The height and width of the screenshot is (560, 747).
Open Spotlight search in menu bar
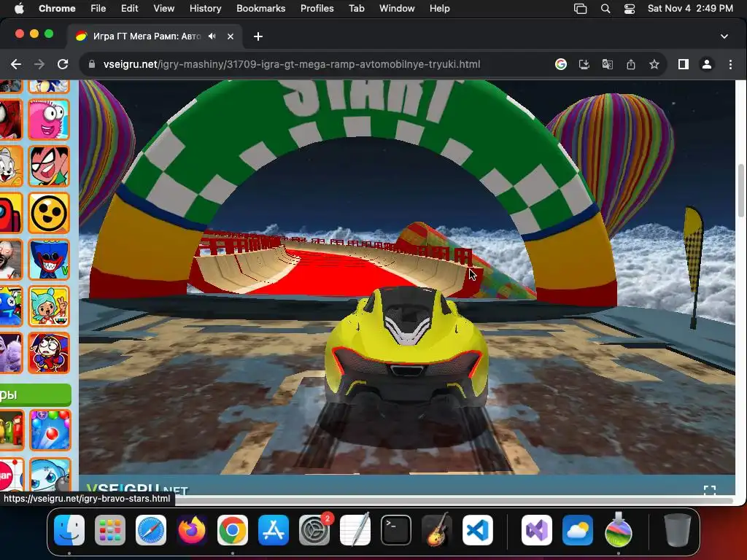pos(605,9)
